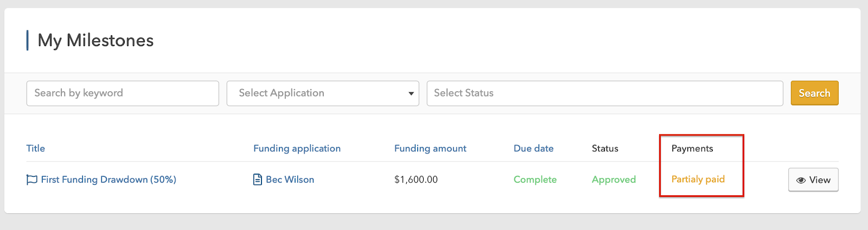Viewport: 868px width, 230px height.
Task: Sort by Due date column header
Action: click(533, 148)
